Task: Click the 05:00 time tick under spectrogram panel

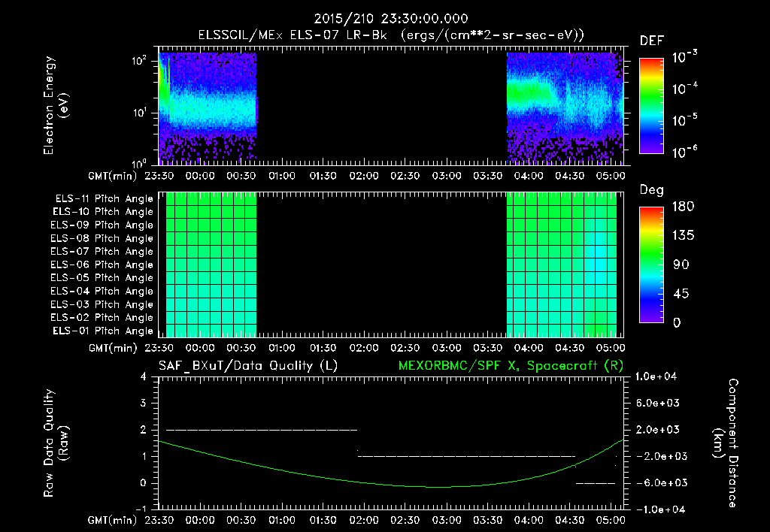Action: point(611,176)
